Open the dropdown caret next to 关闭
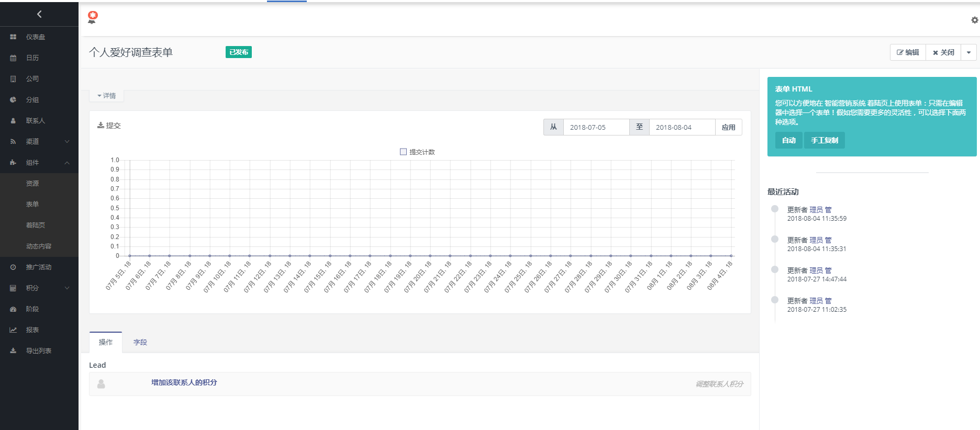Viewport: 980px width, 430px height. tap(968, 52)
